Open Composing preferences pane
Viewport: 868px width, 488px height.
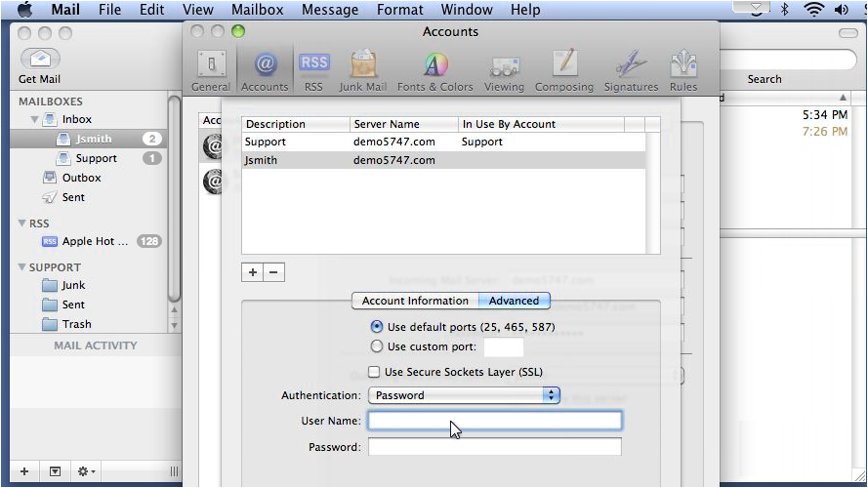(564, 71)
